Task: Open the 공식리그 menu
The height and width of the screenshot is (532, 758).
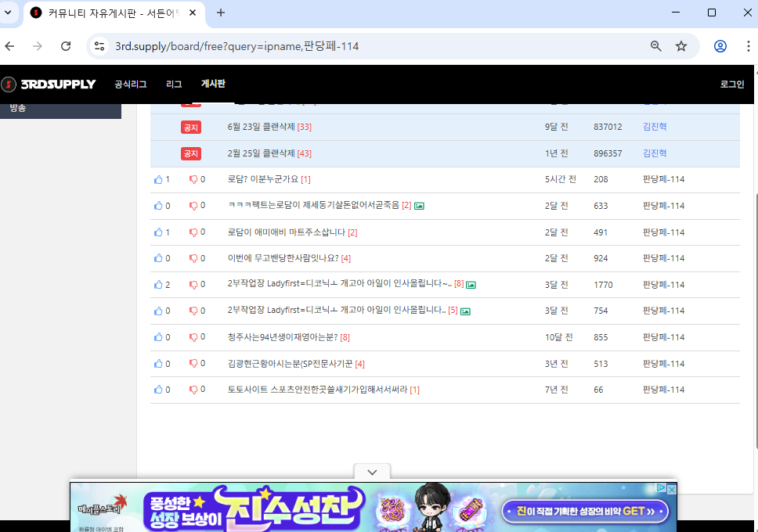Action: click(x=130, y=84)
